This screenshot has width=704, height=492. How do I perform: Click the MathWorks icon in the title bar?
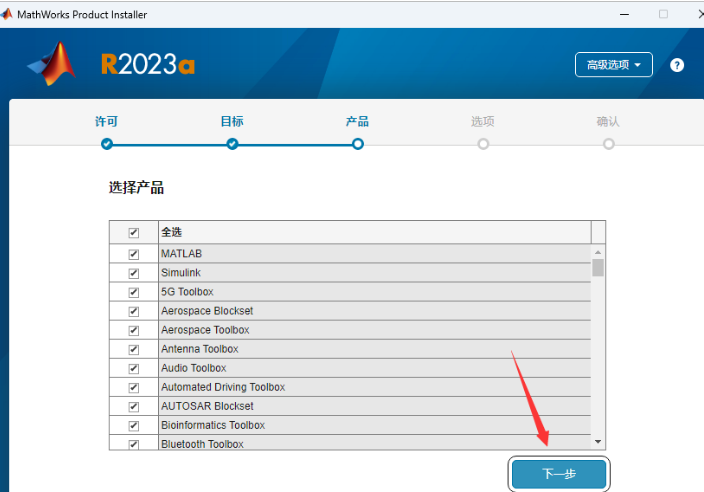(6, 14)
